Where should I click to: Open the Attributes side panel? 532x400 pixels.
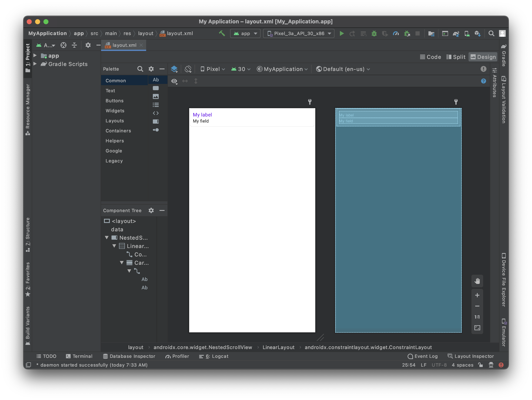tap(494, 83)
